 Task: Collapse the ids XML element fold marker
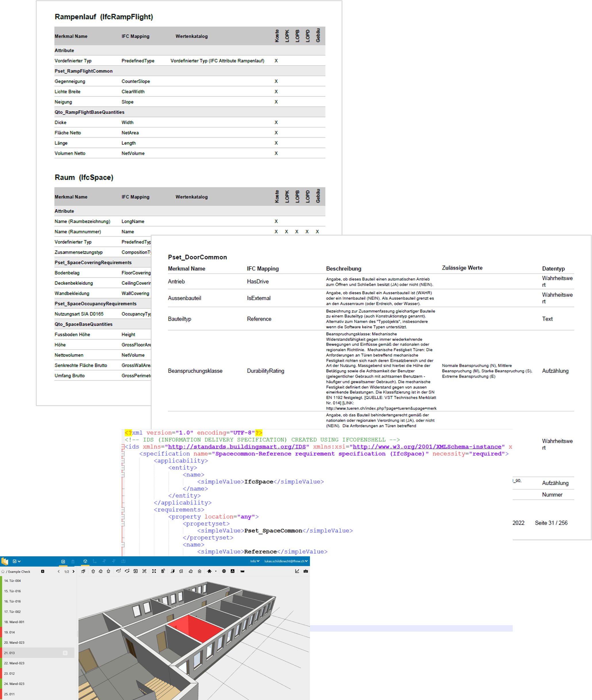(x=123, y=447)
